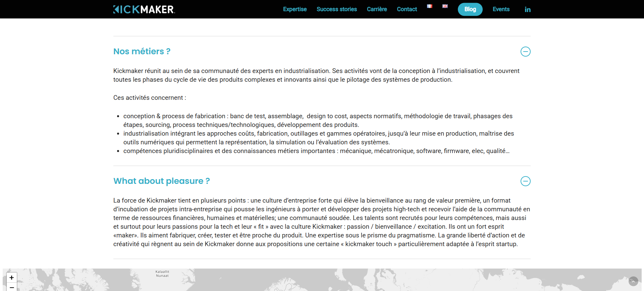644x291 pixels.
Task: Go to Success stories
Action: point(336,9)
